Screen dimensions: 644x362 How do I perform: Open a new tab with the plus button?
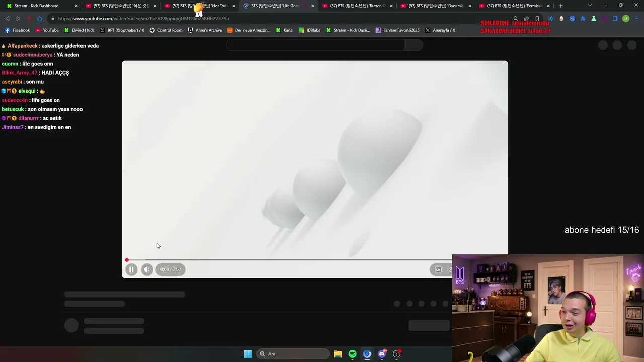tap(561, 6)
